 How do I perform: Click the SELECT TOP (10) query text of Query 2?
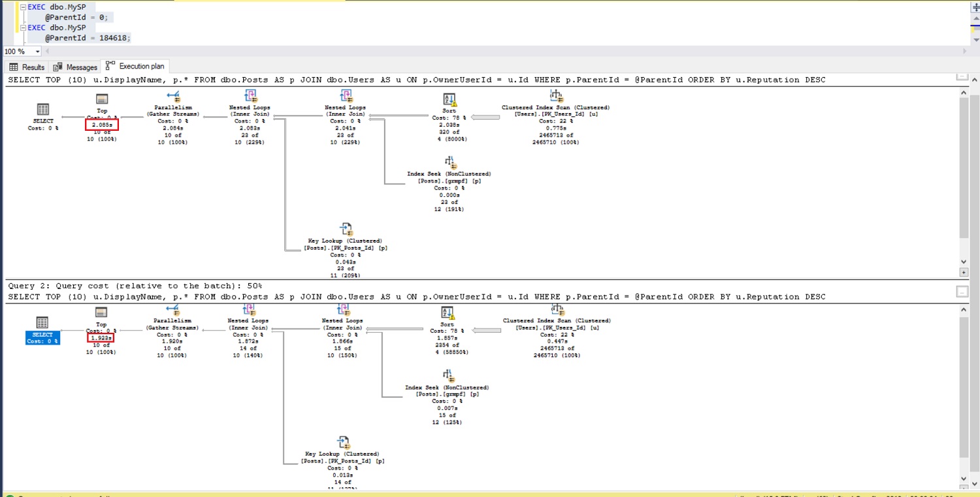416,297
